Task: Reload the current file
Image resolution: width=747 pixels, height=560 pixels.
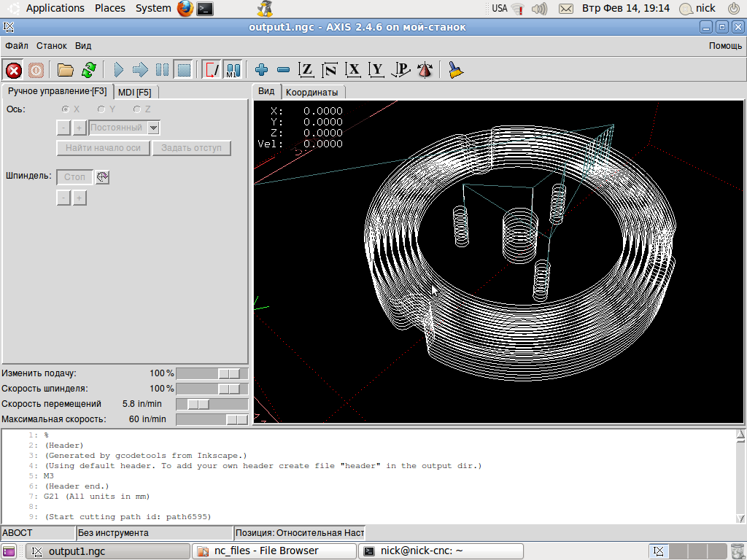Action: [x=88, y=70]
